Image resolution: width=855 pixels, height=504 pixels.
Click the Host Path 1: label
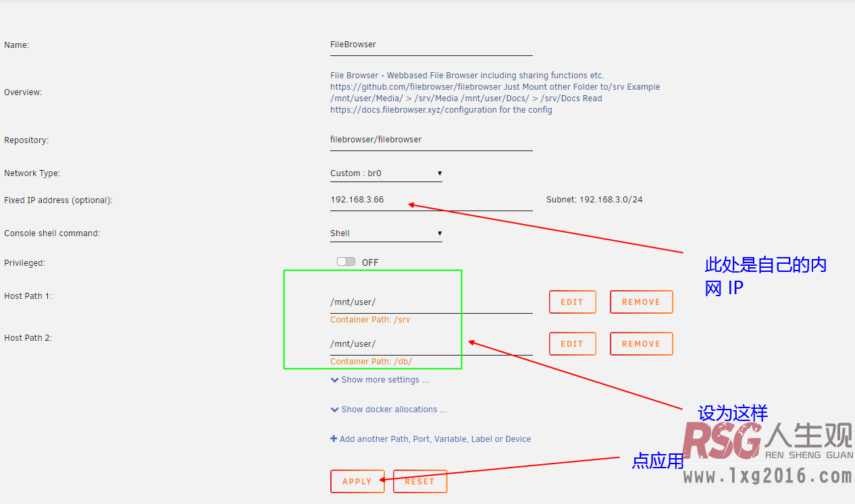click(28, 296)
